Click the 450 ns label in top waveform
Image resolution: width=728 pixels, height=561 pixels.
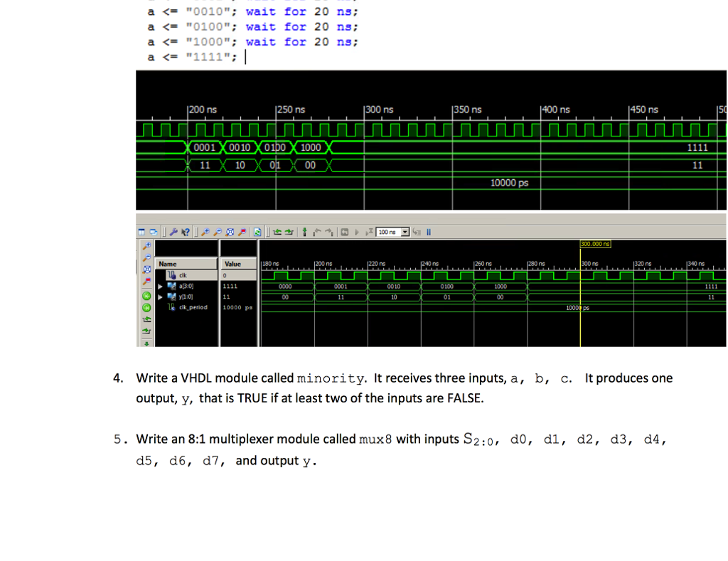644,109
